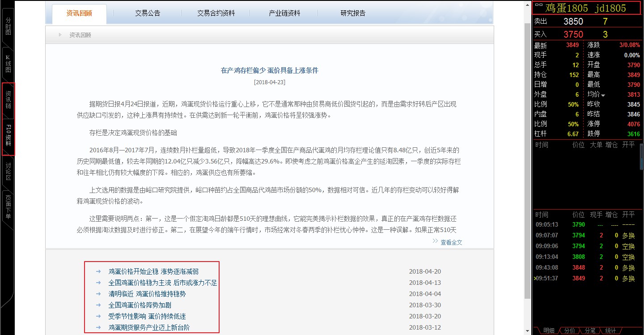Open the K线图 side tab

[8, 64]
